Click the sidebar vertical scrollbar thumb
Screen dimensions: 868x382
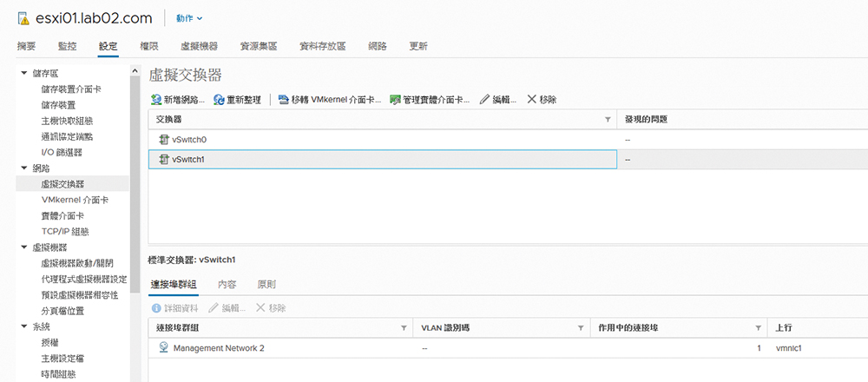point(135,184)
